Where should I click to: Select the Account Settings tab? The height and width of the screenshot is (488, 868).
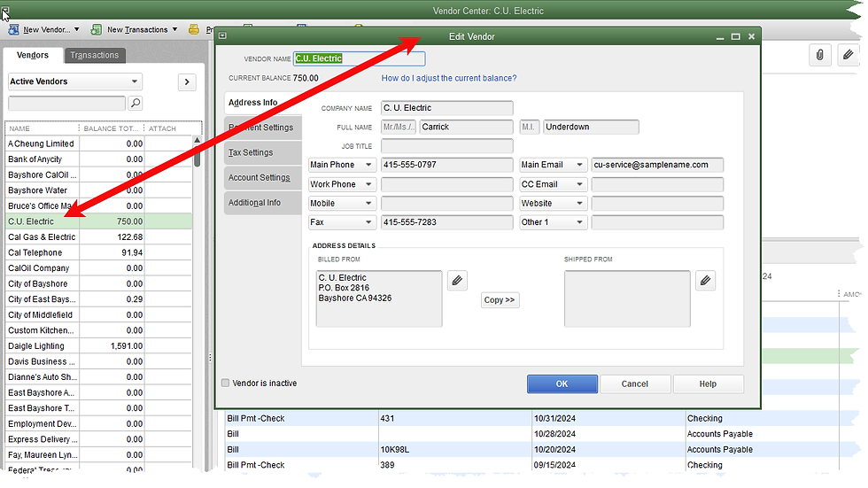coord(264,178)
